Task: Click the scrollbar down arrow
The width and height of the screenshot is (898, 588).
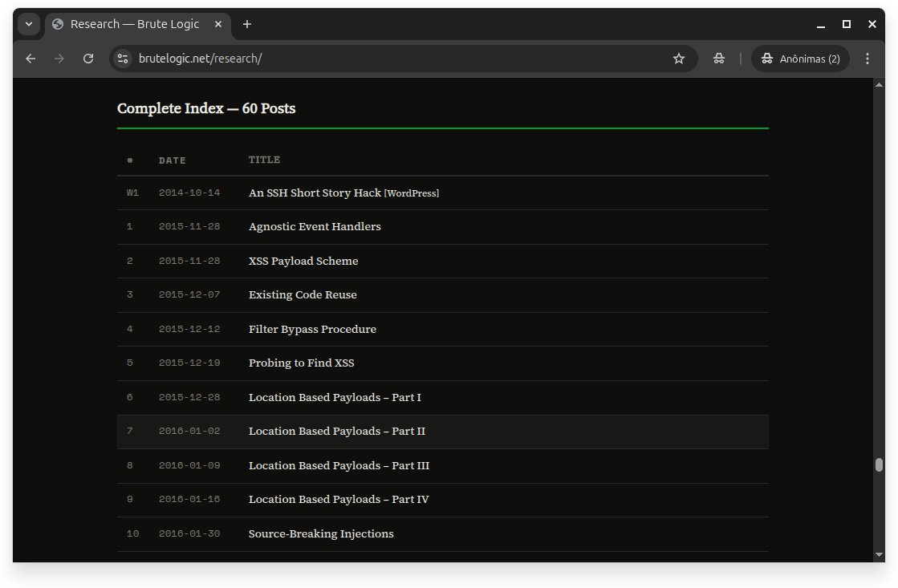Action: point(879,554)
